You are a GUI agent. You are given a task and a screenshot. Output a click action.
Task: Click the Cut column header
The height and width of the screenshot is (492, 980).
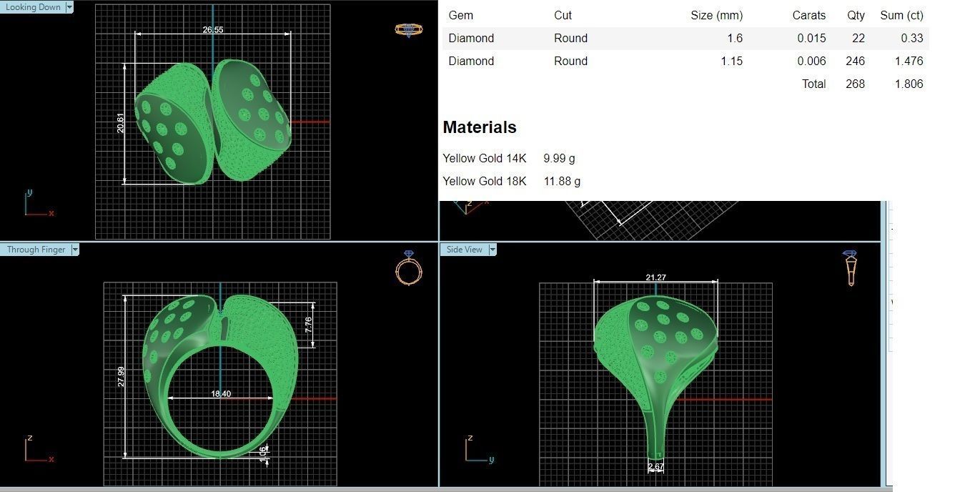pos(563,15)
